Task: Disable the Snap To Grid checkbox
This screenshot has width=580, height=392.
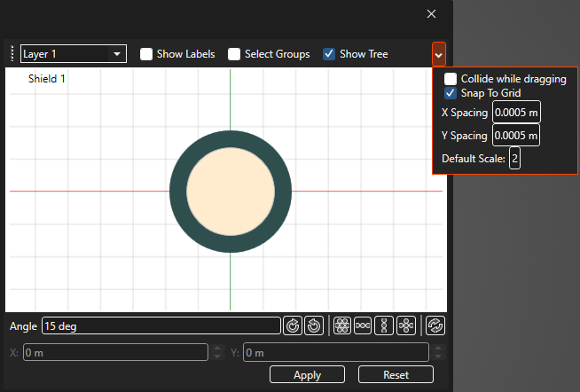Action: [451, 93]
